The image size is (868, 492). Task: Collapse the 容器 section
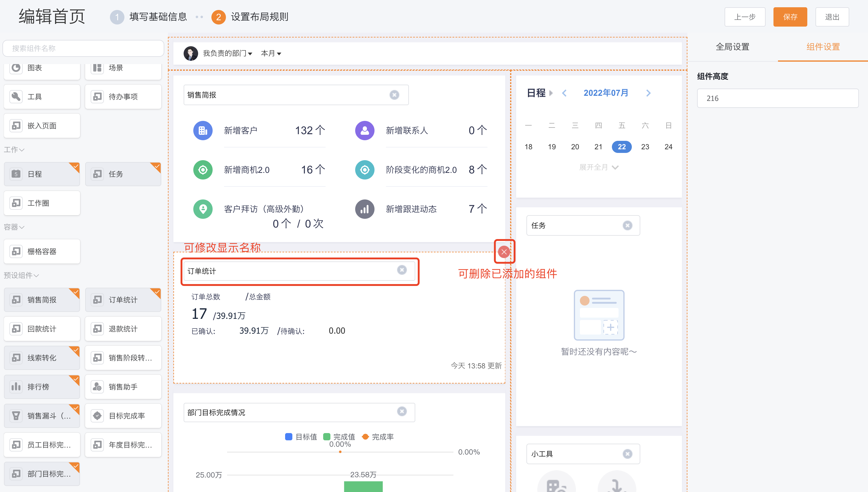14,227
